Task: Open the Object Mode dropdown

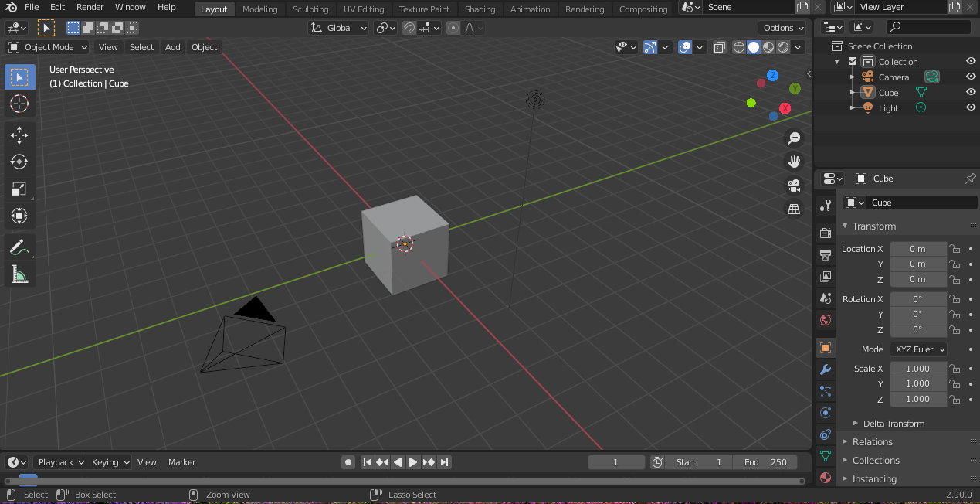Action: (48, 47)
